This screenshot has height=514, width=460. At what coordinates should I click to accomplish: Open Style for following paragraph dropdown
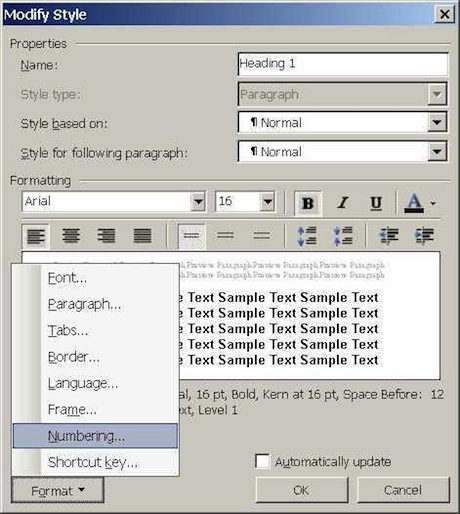pyautogui.click(x=437, y=152)
